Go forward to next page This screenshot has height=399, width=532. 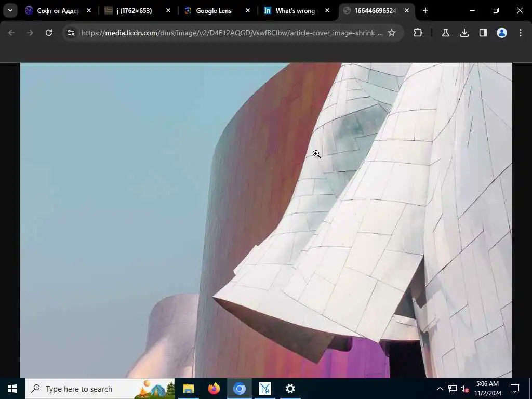(30, 33)
